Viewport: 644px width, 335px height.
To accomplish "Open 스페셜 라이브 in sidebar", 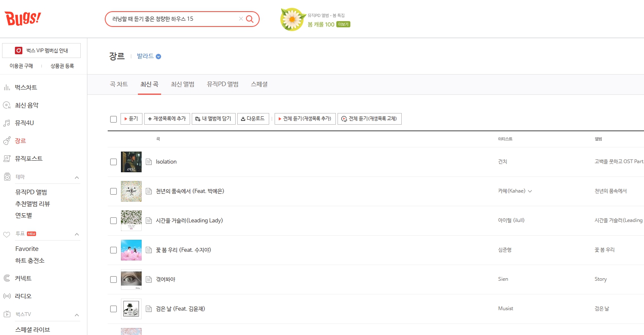I will coord(33,330).
